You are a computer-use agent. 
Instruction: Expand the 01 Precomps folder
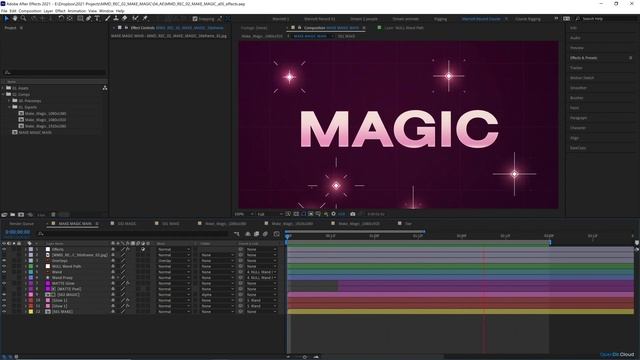(x=9, y=100)
